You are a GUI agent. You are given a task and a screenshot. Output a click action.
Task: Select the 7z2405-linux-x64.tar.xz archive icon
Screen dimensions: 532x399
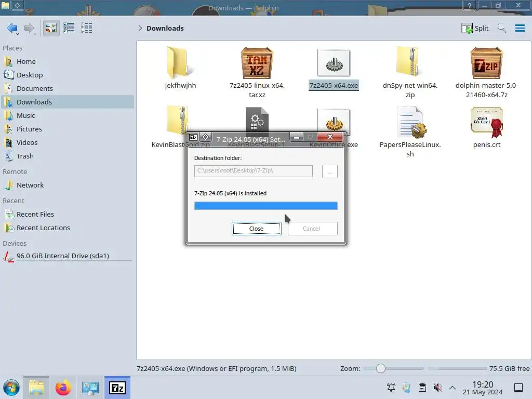pos(257,63)
